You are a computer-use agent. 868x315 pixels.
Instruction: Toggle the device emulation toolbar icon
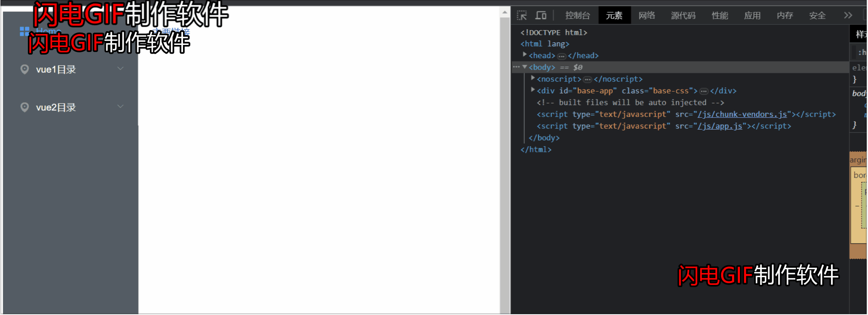point(541,16)
